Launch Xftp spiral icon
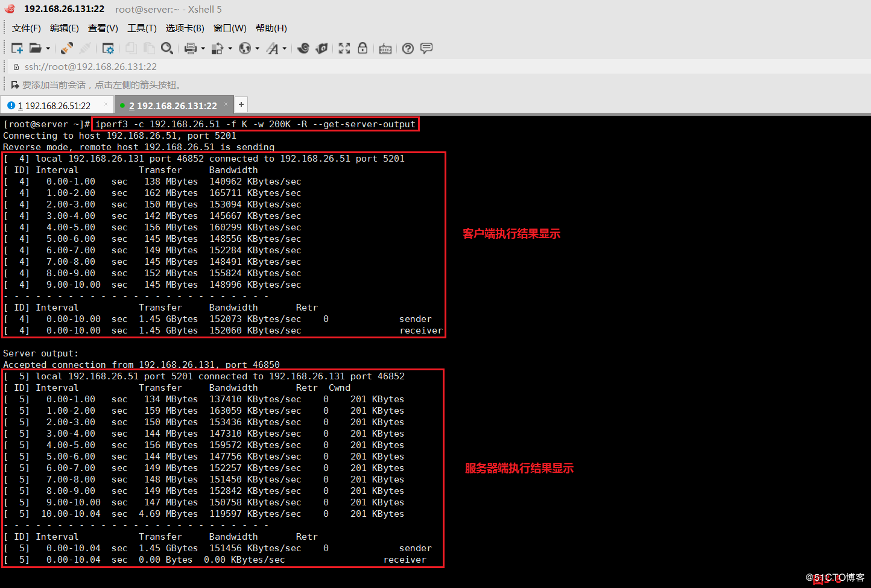 click(303, 48)
